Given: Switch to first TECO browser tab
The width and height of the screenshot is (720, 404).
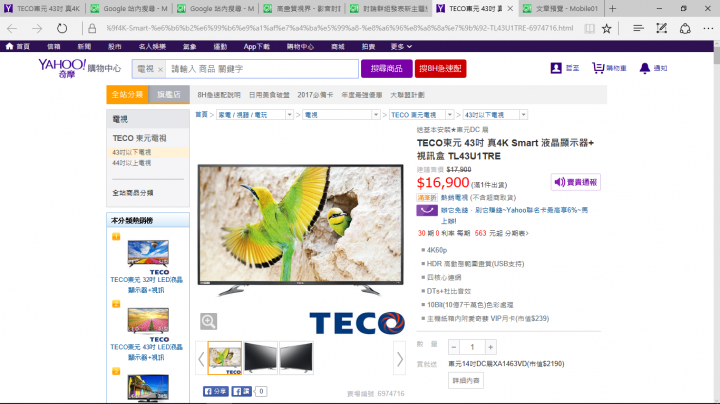Looking at the screenshot, I should (x=43, y=8).
